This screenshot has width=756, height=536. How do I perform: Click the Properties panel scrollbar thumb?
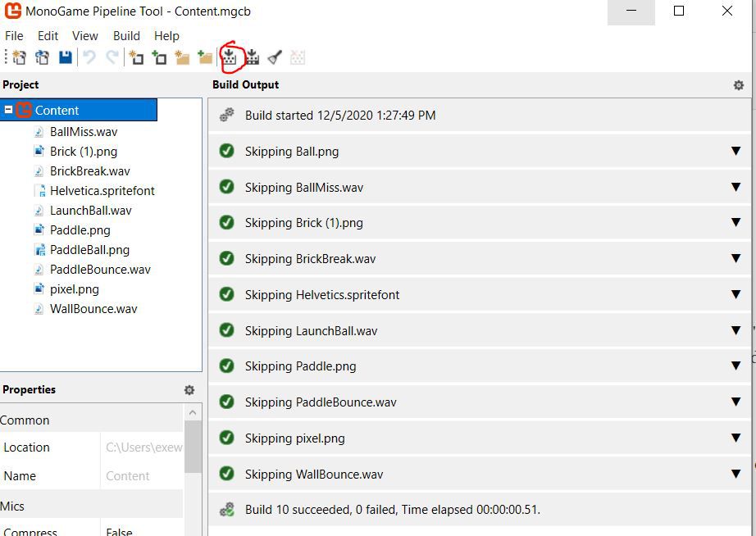click(193, 447)
